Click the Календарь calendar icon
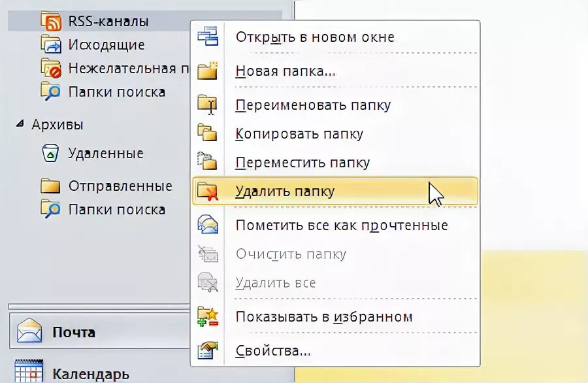This screenshot has width=588, height=383. click(29, 371)
